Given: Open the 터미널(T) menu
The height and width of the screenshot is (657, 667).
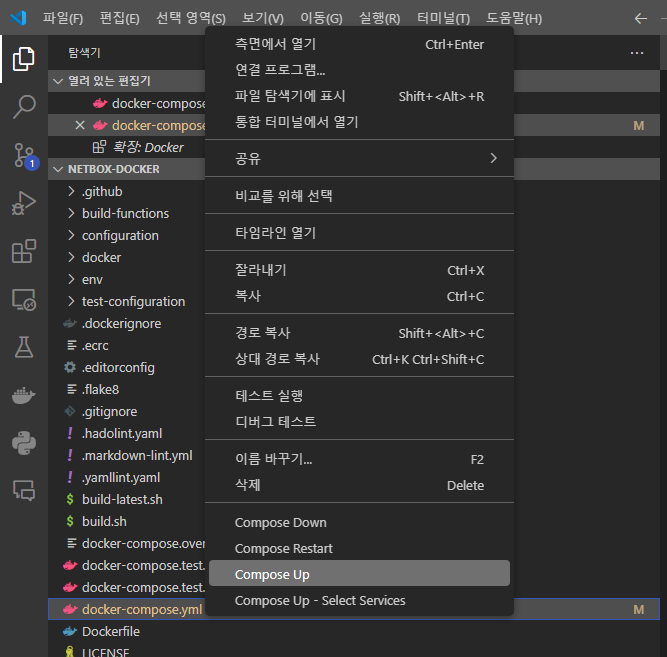Looking at the screenshot, I should [443, 18].
